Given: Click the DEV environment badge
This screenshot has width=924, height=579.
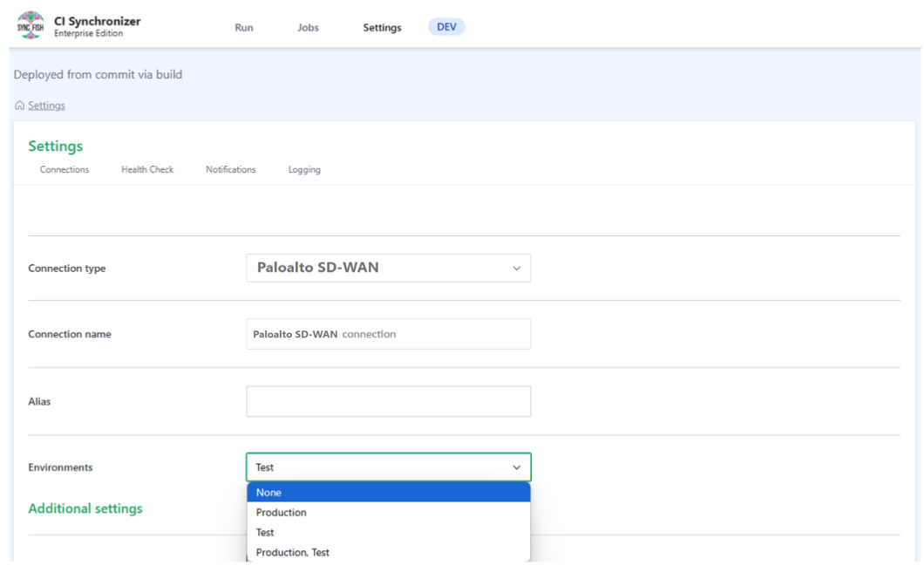Looking at the screenshot, I should click(446, 26).
